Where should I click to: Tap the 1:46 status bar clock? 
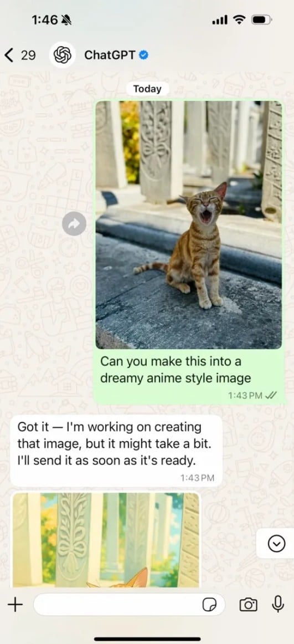pyautogui.click(x=44, y=19)
